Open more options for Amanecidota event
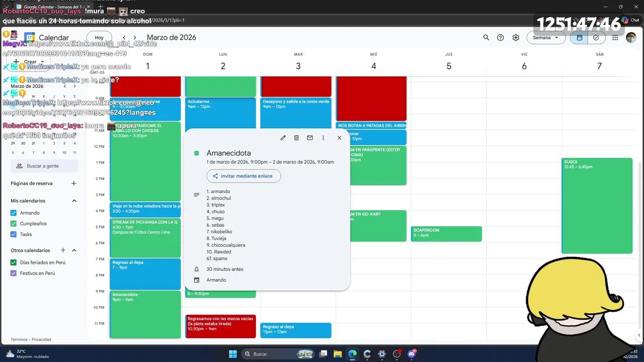The height and width of the screenshot is (362, 644). [323, 138]
